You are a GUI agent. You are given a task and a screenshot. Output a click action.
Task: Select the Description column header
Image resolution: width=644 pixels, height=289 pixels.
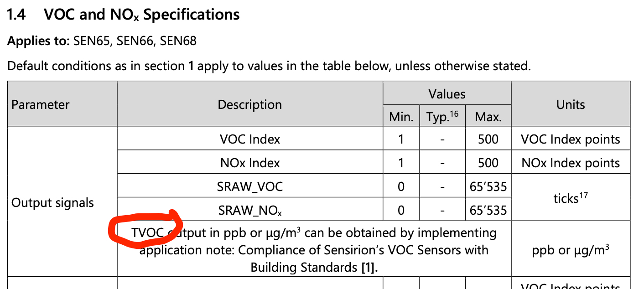[249, 105]
